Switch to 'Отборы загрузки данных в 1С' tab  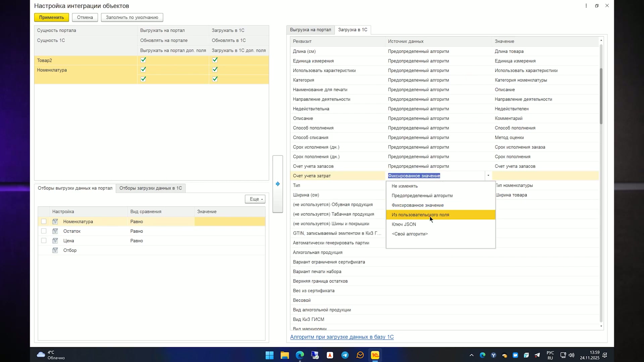coord(151,188)
